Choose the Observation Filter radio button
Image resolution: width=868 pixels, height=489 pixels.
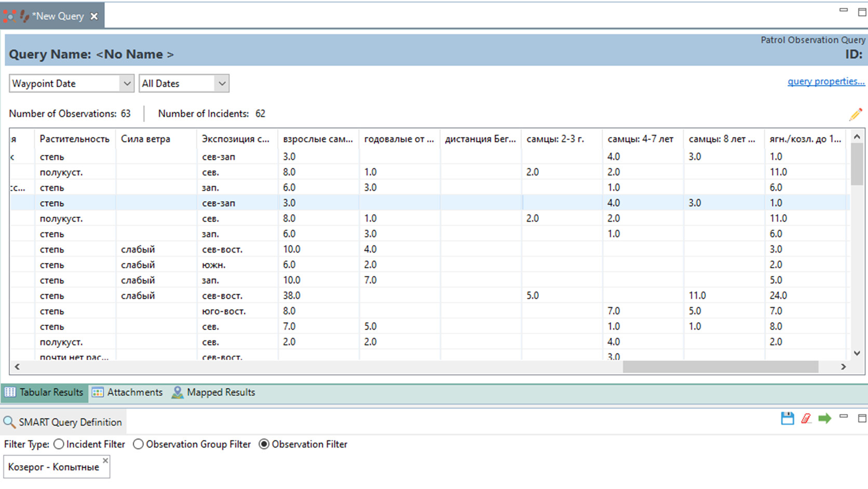click(264, 444)
